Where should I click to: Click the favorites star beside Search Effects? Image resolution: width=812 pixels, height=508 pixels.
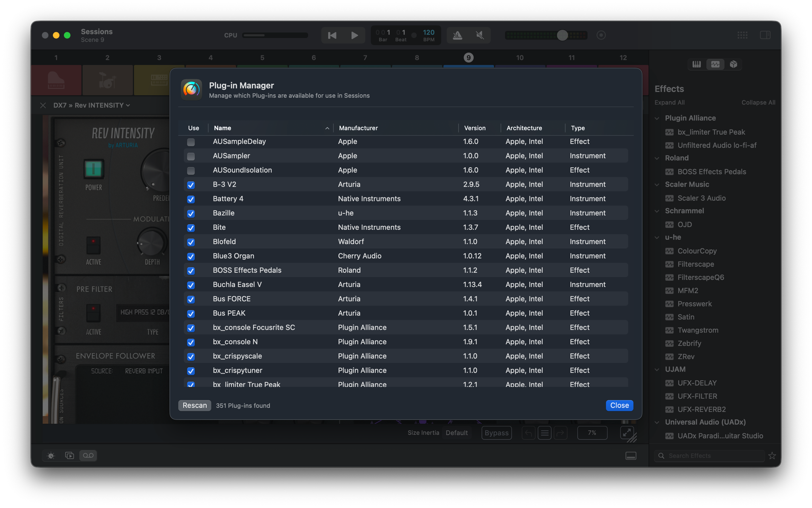(772, 456)
